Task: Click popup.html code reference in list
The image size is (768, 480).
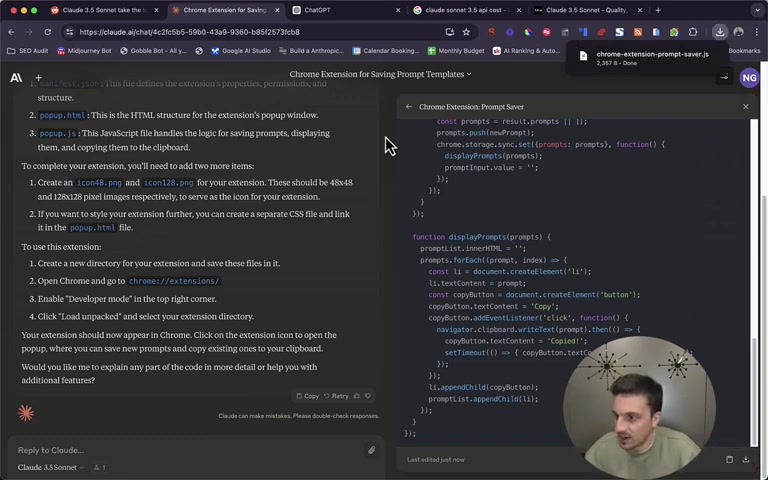Action: pyautogui.click(x=62, y=116)
